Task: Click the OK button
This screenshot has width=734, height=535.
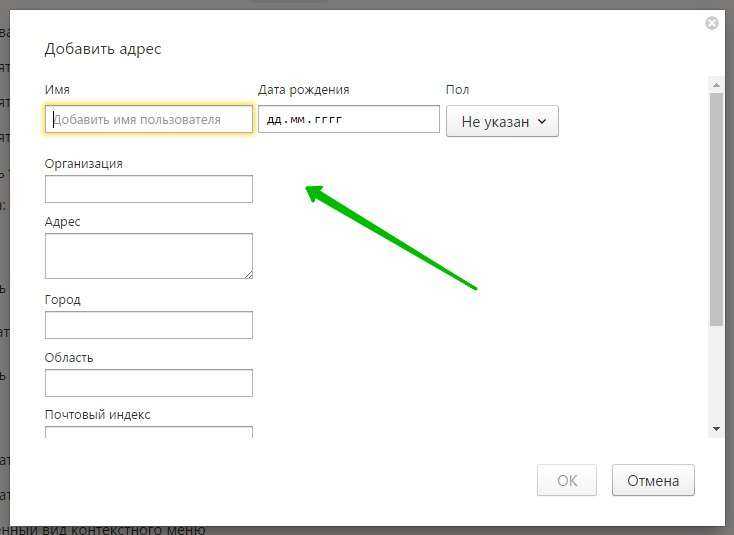Action: point(567,480)
